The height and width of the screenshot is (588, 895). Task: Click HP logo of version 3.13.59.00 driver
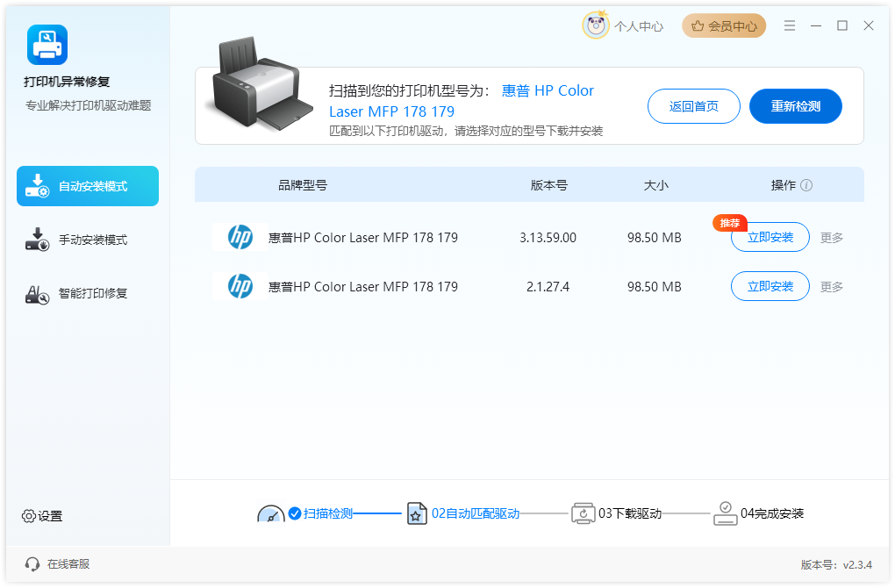coord(240,237)
